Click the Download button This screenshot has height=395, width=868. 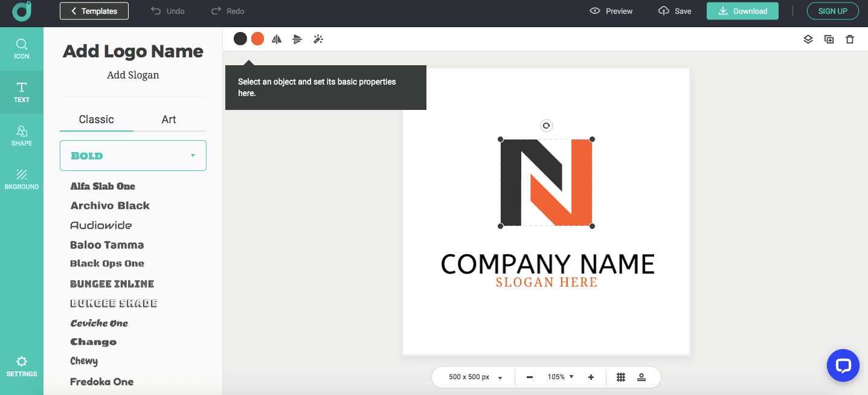coord(742,11)
